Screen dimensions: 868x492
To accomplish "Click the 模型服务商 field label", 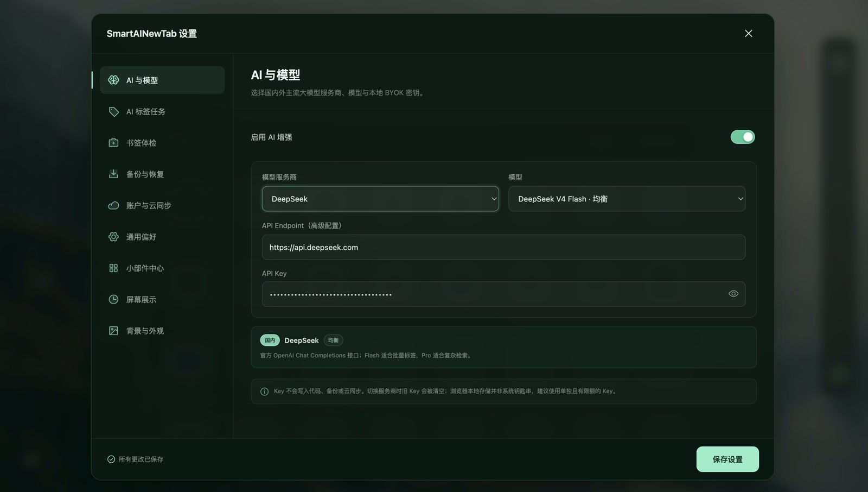I will 279,177.
